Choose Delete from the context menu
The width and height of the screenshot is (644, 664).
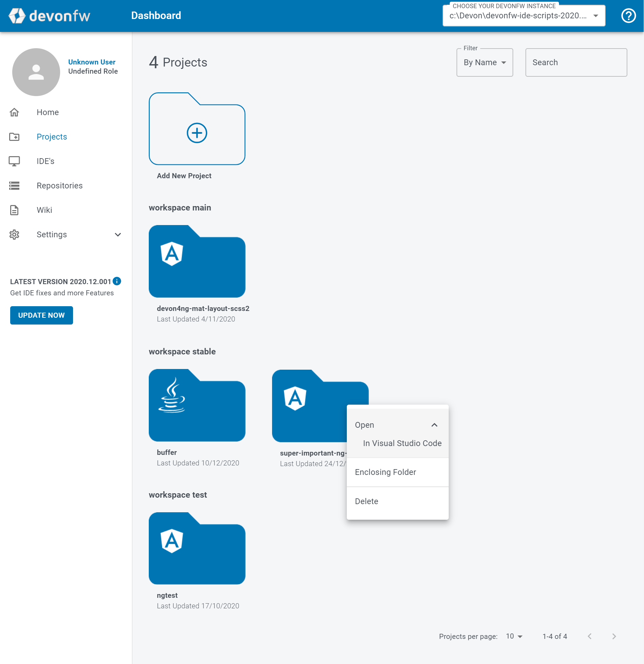[x=366, y=501]
